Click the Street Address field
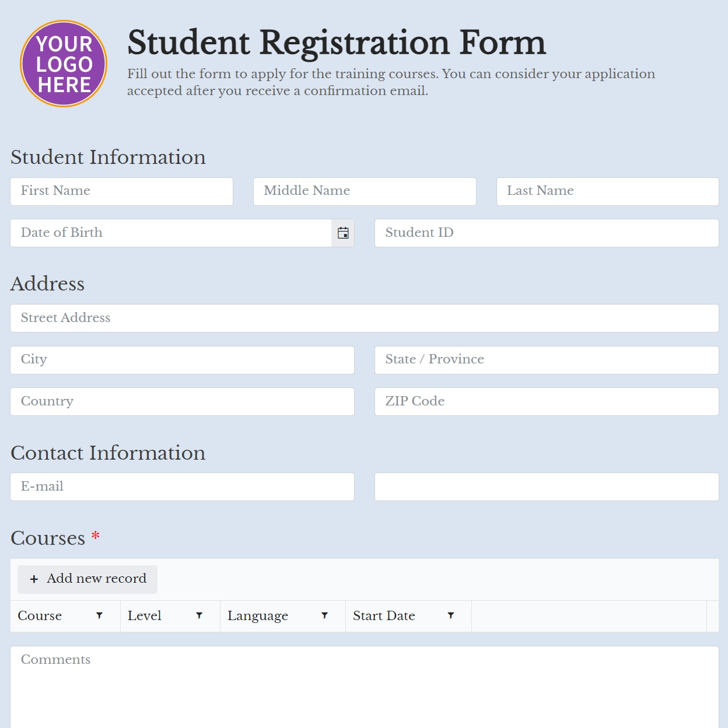The width and height of the screenshot is (728, 728). click(x=364, y=318)
